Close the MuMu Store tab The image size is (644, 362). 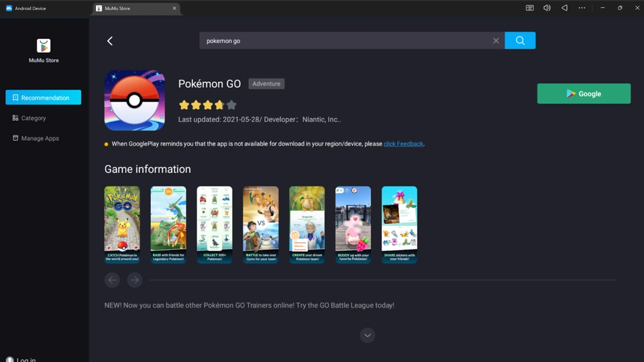(x=174, y=8)
